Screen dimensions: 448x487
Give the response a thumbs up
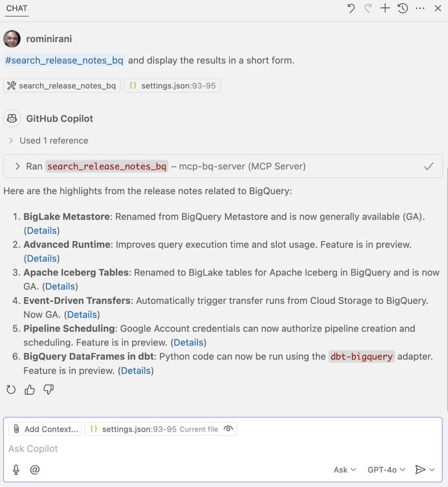coord(29,389)
